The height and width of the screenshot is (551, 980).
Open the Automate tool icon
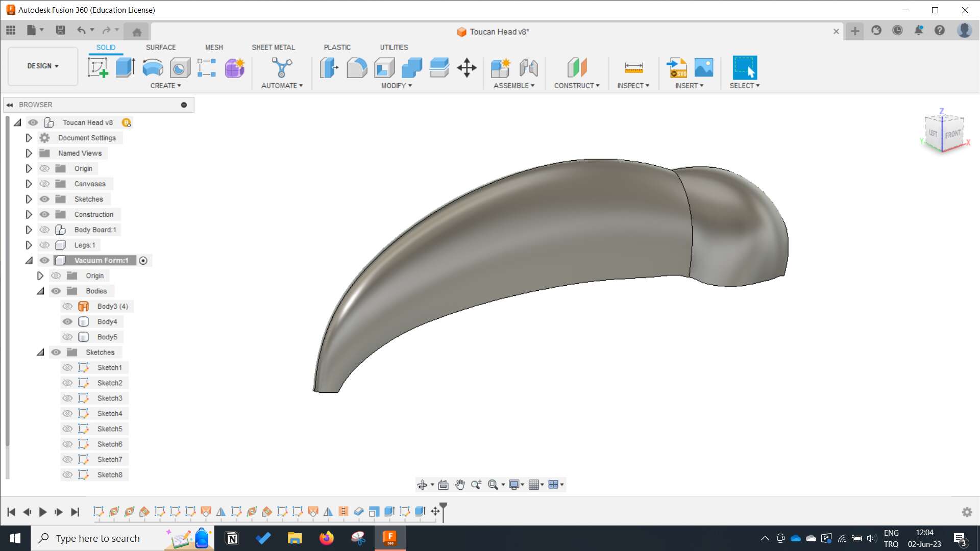[282, 67]
